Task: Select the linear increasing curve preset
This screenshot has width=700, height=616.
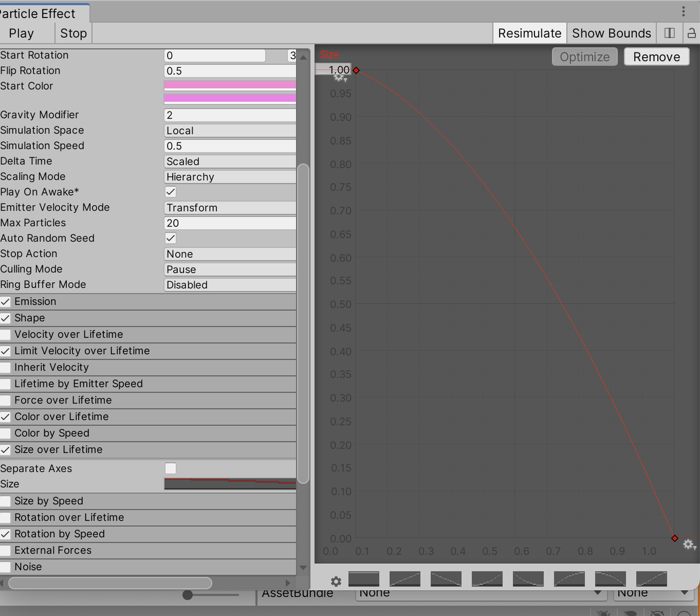Action: tap(404, 579)
